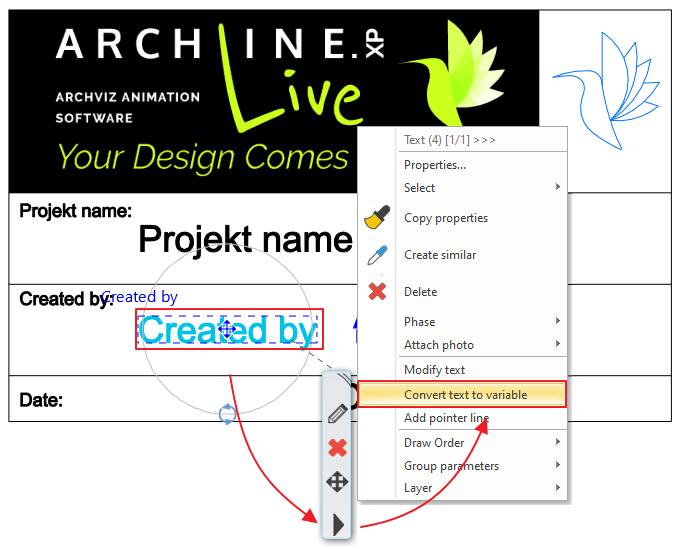The height and width of the screenshot is (549, 679).
Task: Choose Add pointer line
Action: coord(446,418)
